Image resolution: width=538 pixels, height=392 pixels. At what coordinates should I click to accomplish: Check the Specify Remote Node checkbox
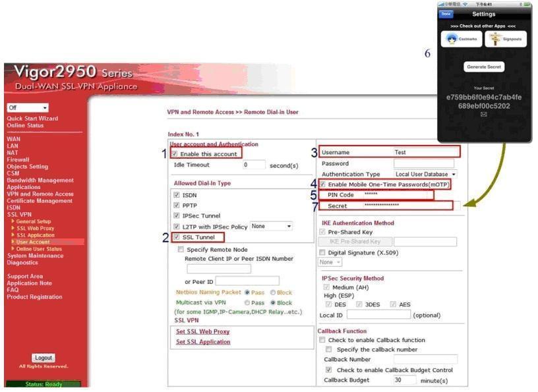(181, 249)
